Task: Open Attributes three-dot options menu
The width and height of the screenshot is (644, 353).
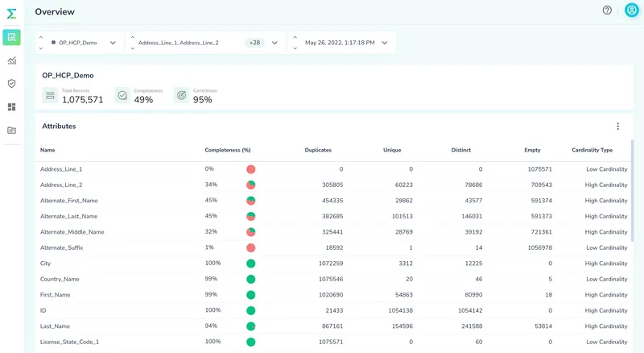Action: (617, 127)
